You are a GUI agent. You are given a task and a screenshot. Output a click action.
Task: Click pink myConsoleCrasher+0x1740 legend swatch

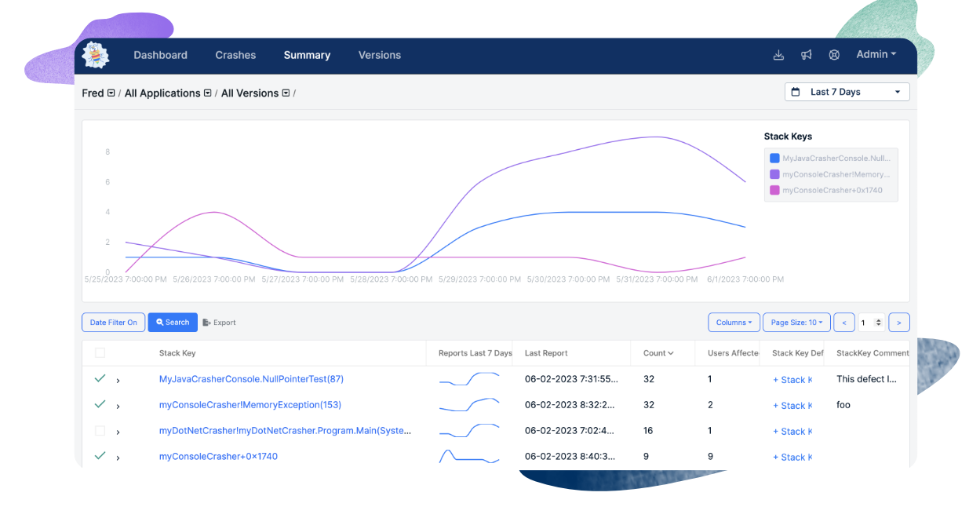(x=775, y=190)
